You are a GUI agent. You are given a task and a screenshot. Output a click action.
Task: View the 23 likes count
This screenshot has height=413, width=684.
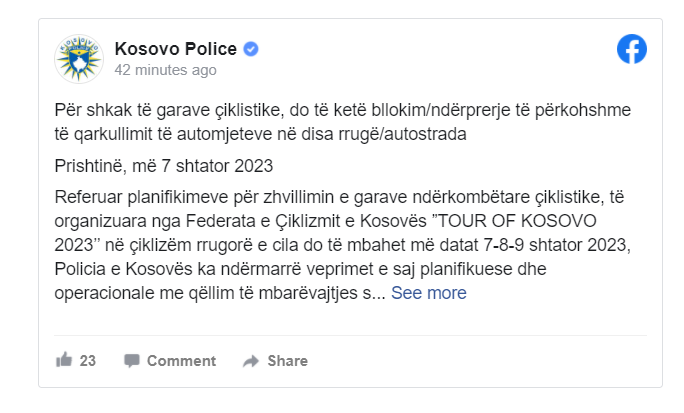click(x=87, y=361)
